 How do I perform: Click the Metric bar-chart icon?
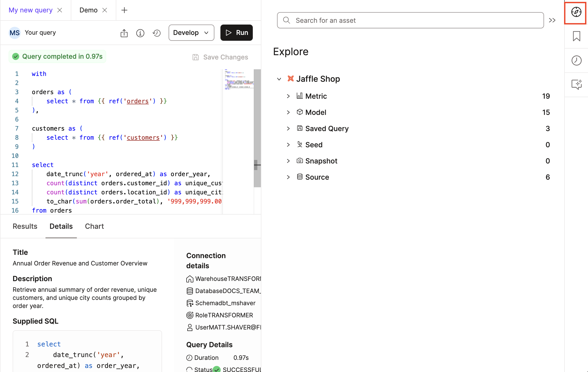pyautogui.click(x=300, y=96)
